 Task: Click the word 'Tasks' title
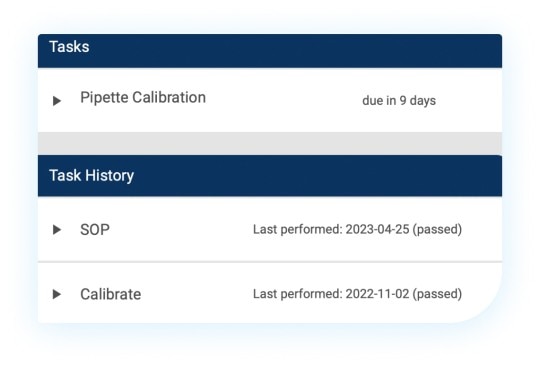[69, 47]
